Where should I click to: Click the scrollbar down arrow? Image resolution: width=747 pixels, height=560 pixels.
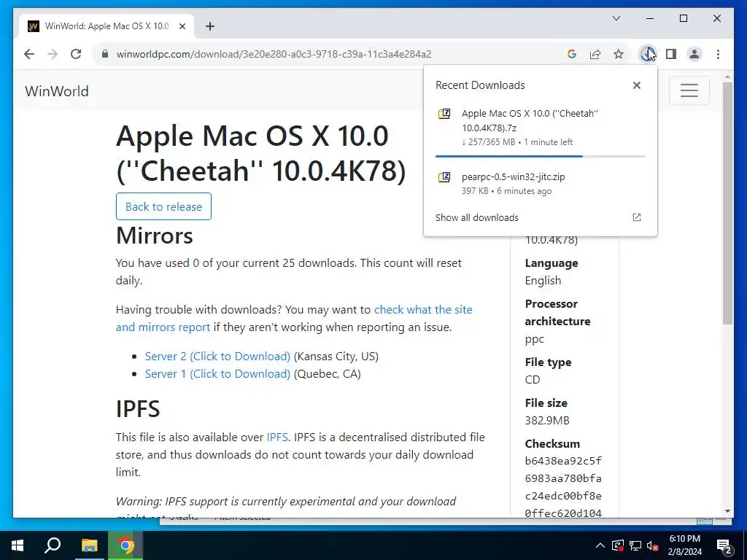tap(727, 511)
